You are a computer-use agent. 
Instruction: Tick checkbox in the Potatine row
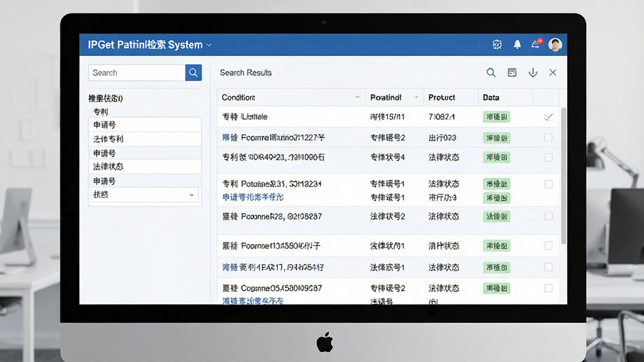[x=548, y=184]
